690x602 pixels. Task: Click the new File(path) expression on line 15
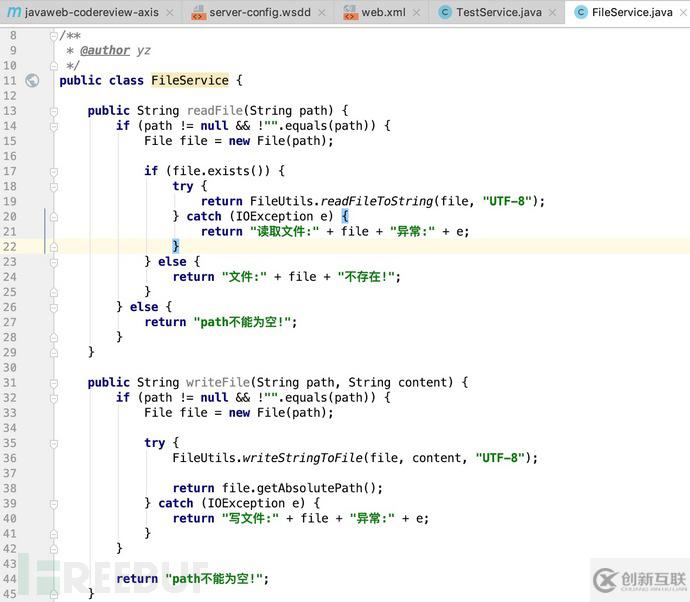click(279, 141)
